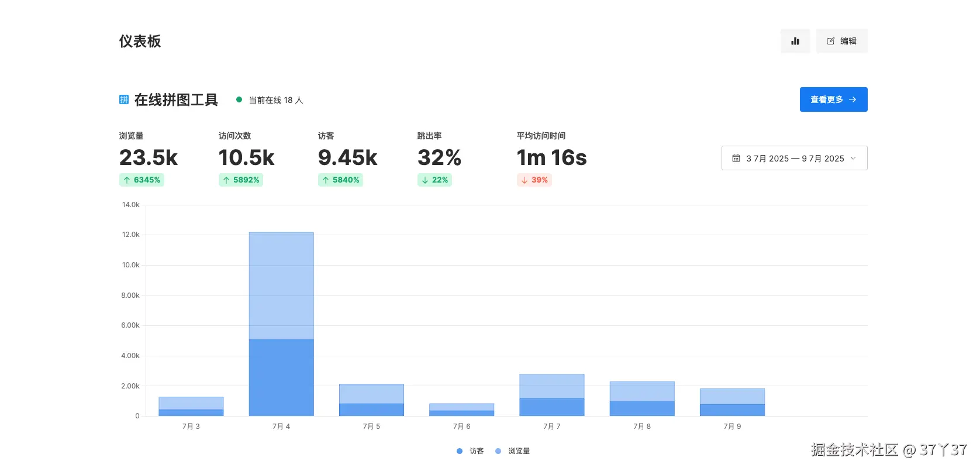Click the 查看更多 button
Image resolution: width=980 pixels, height=471 pixels.
833,99
